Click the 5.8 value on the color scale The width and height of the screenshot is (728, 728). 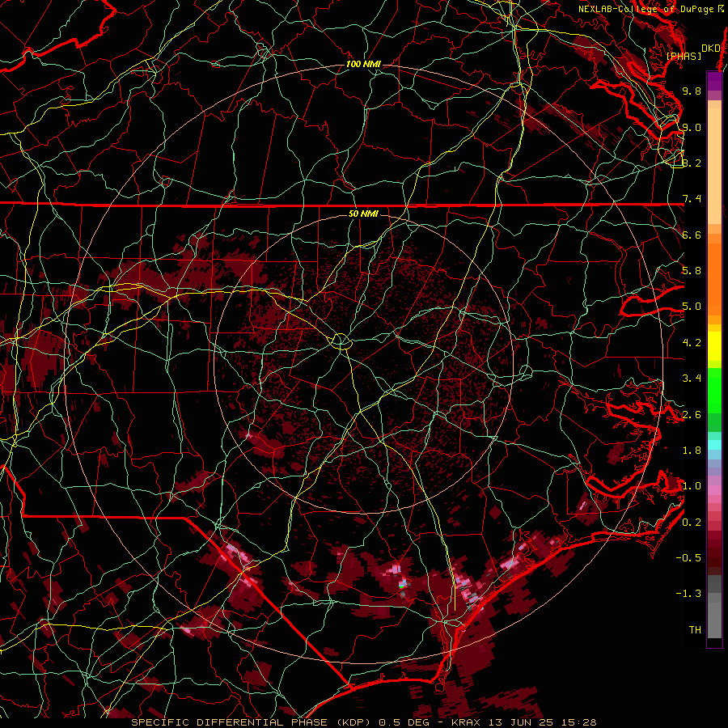click(692, 271)
